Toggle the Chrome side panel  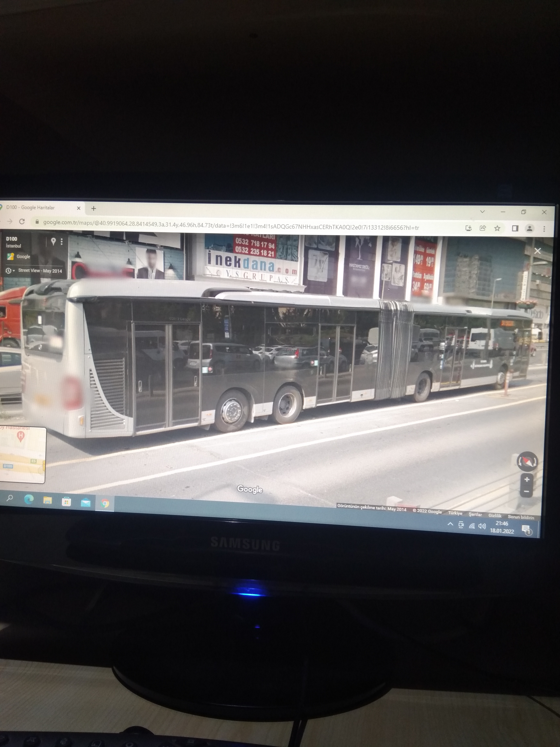[515, 229]
